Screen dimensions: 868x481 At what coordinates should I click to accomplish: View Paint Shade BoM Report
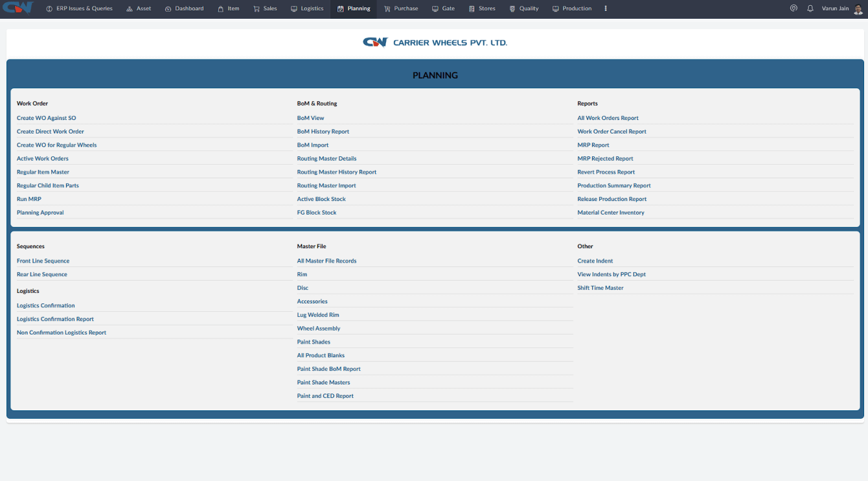pos(329,370)
